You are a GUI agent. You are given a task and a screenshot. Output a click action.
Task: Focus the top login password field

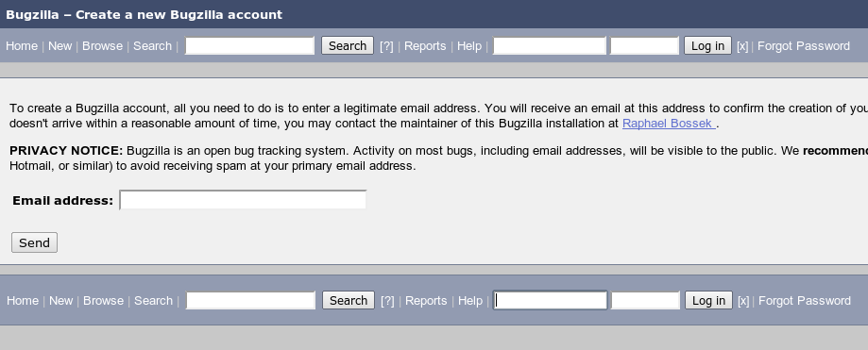[x=644, y=45]
